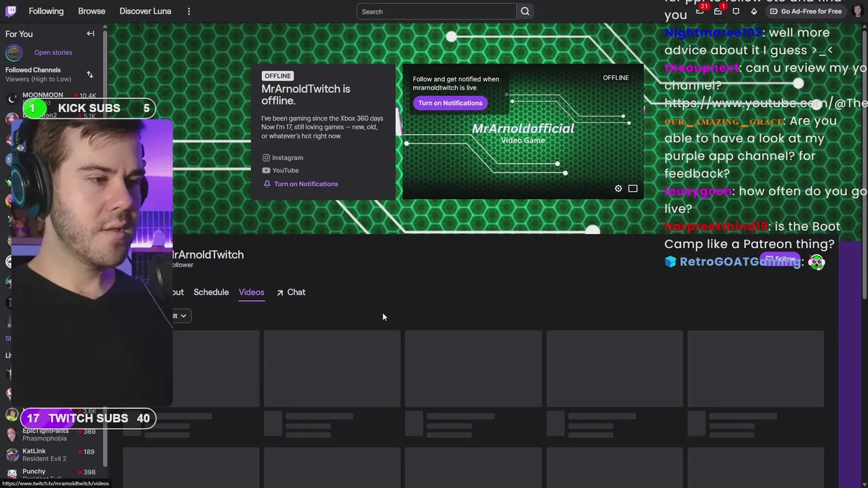
Task: Open the Instagram social link
Action: (283, 157)
